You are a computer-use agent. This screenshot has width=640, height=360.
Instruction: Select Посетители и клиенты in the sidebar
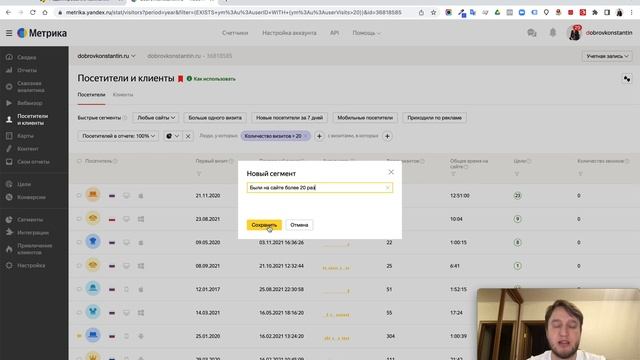[x=32, y=120]
